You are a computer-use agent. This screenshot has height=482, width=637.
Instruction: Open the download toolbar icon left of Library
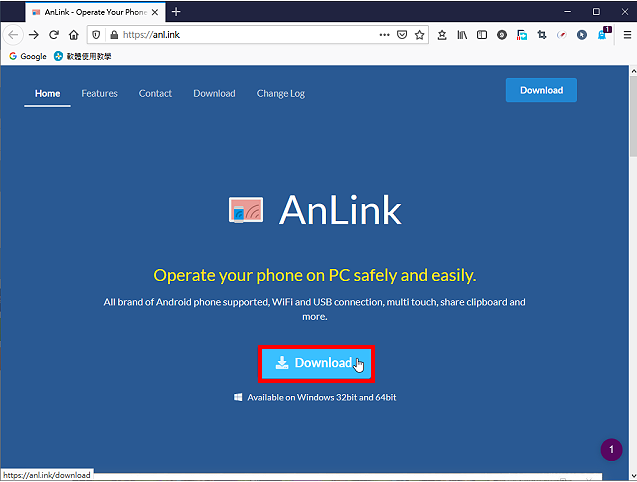(x=442, y=35)
